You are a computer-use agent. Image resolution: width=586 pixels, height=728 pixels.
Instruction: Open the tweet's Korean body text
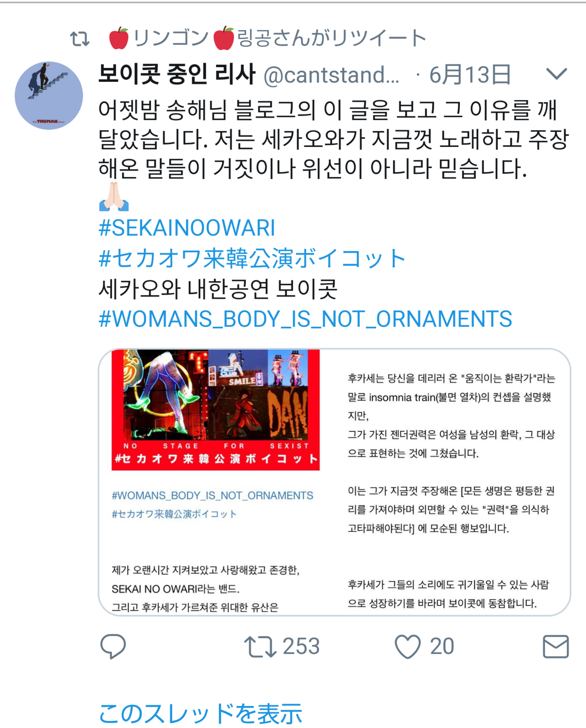(334, 139)
